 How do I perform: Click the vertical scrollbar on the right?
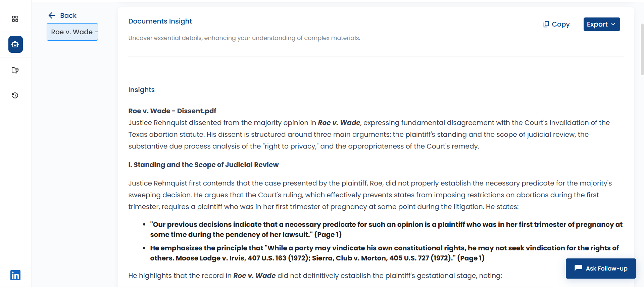(x=642, y=49)
